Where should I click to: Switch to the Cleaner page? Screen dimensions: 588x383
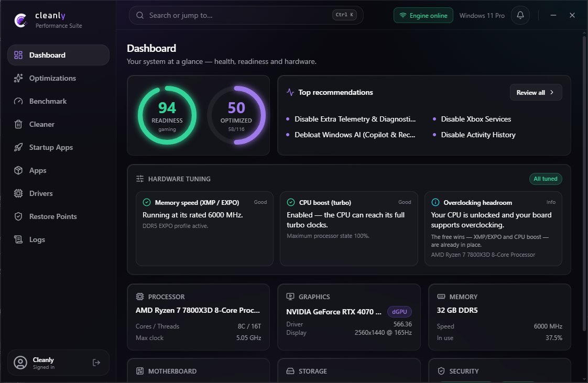click(x=59, y=124)
